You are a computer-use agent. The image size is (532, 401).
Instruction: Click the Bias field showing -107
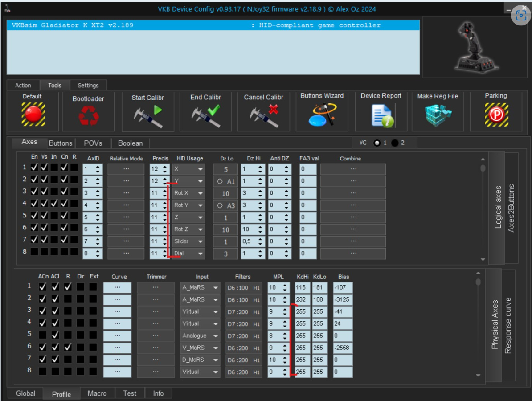343,288
